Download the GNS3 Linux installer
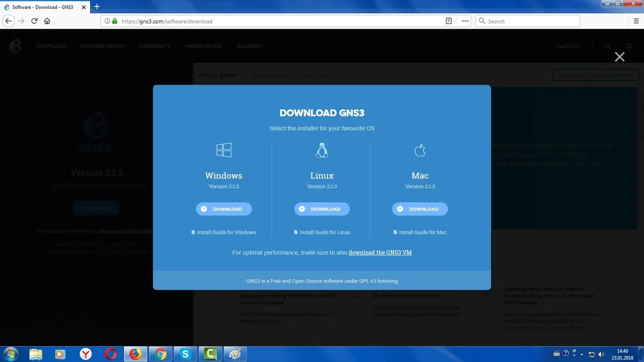Screen dimensions: 644x362 pos(322,209)
